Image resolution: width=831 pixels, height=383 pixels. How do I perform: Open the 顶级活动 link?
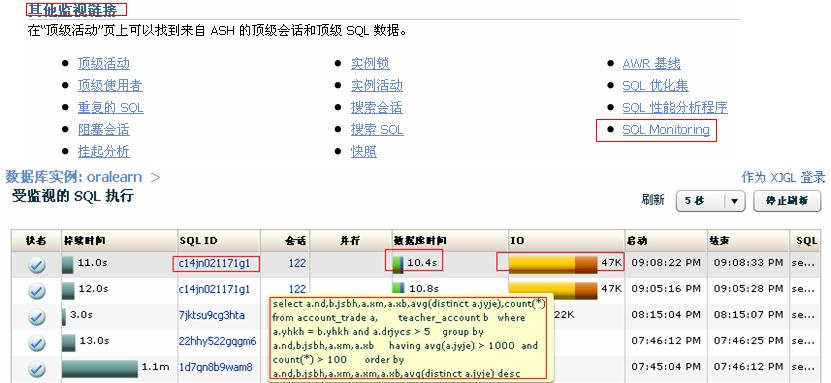[103, 64]
